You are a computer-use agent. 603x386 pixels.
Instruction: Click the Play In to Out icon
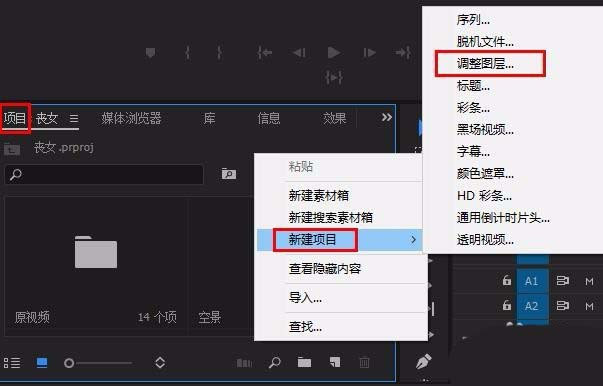point(333,78)
